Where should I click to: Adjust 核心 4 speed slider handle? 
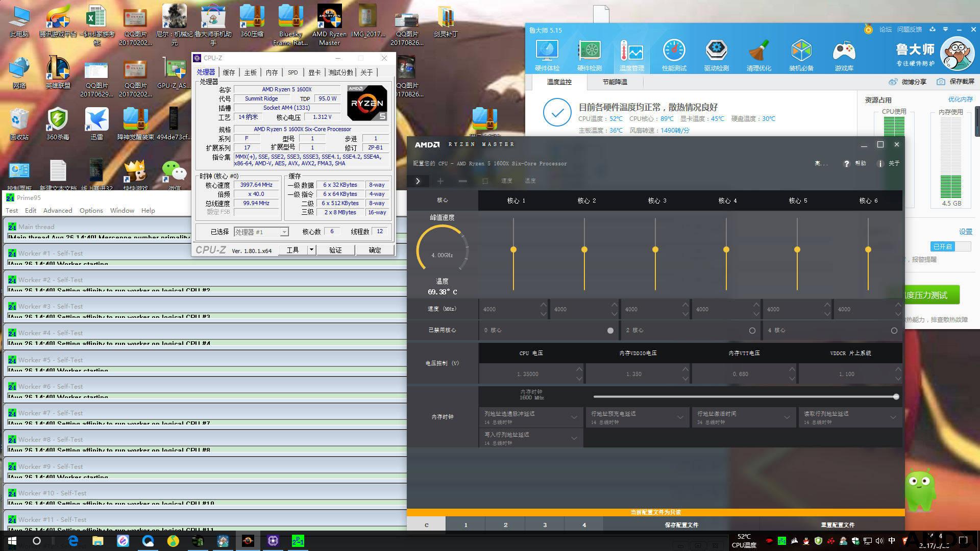(726, 249)
